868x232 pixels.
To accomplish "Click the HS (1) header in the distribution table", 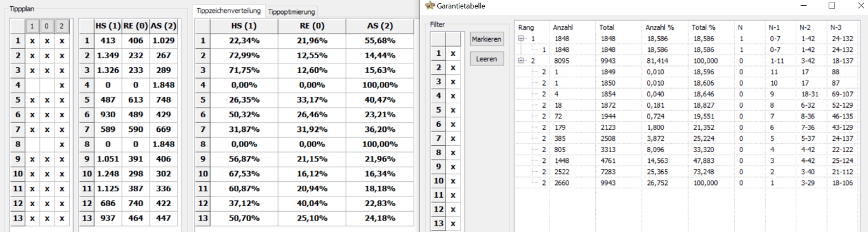I will point(243,26).
